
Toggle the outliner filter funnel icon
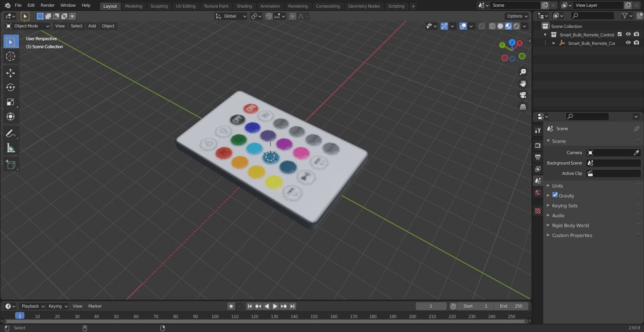click(x=624, y=16)
